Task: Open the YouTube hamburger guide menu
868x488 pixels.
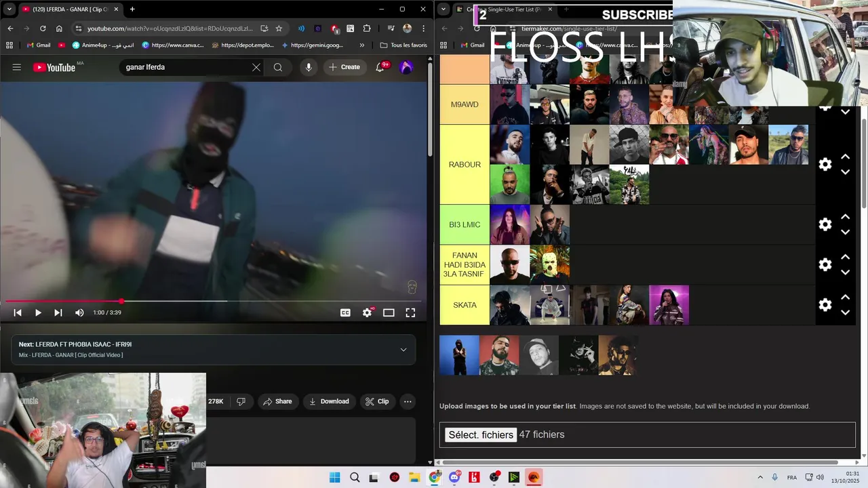Action: click(x=17, y=67)
